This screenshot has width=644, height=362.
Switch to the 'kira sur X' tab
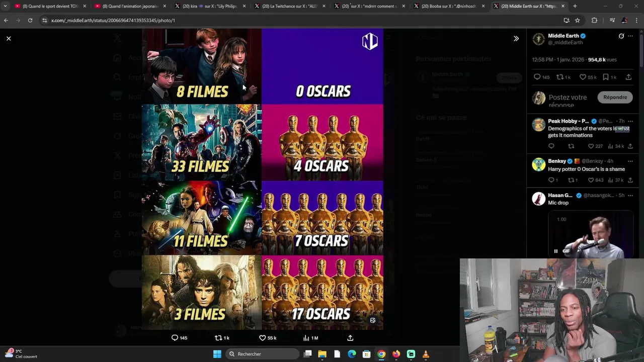210,6
